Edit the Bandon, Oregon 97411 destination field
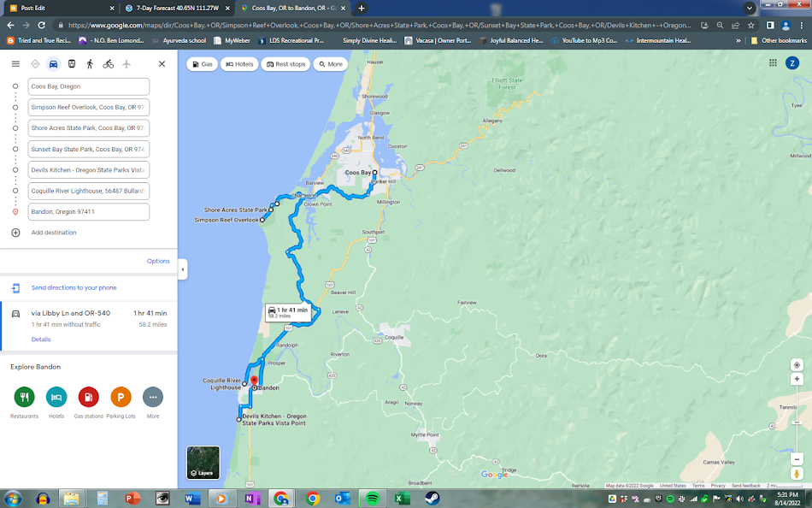 (89, 211)
